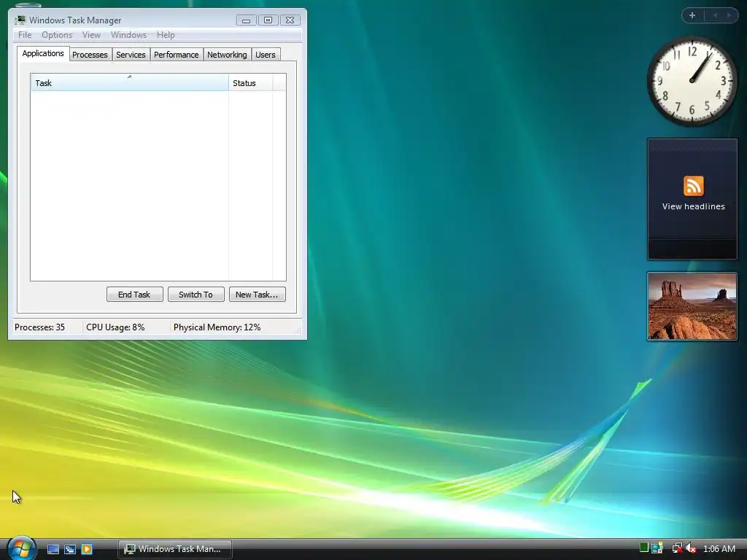The image size is (747, 560).
Task: Click Switch between windows quick launch icon
Action: click(x=70, y=549)
